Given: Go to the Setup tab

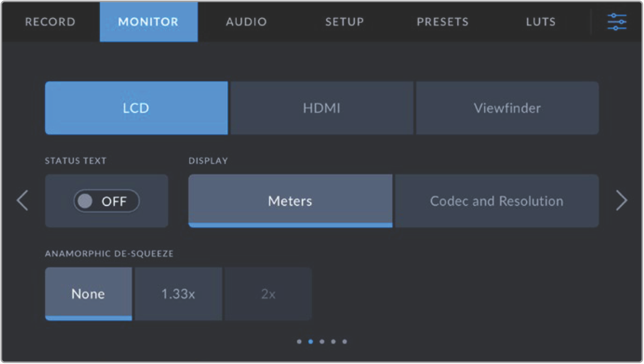Looking at the screenshot, I should tap(344, 22).
